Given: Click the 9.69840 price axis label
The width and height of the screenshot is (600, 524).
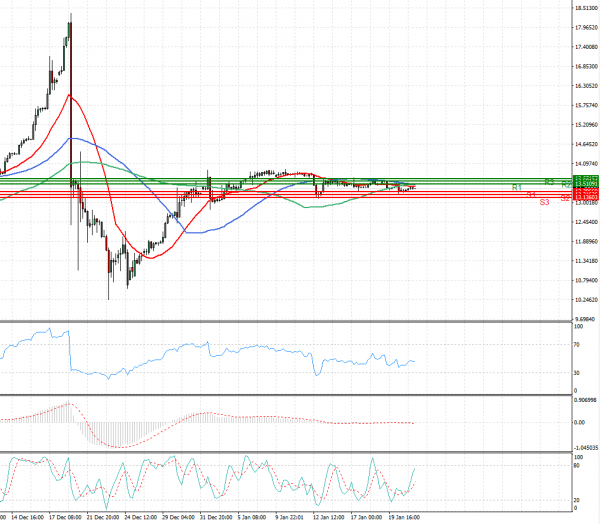Looking at the screenshot, I should coord(586,319).
